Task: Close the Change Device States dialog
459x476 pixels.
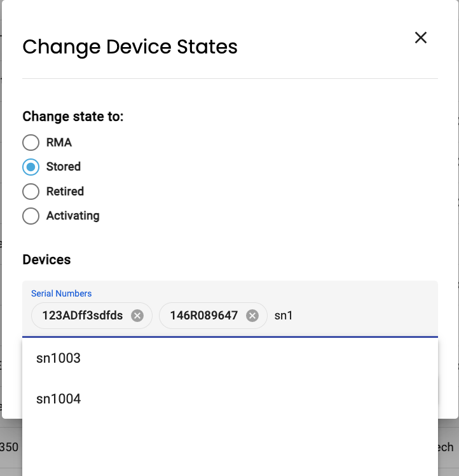Action: tap(420, 38)
